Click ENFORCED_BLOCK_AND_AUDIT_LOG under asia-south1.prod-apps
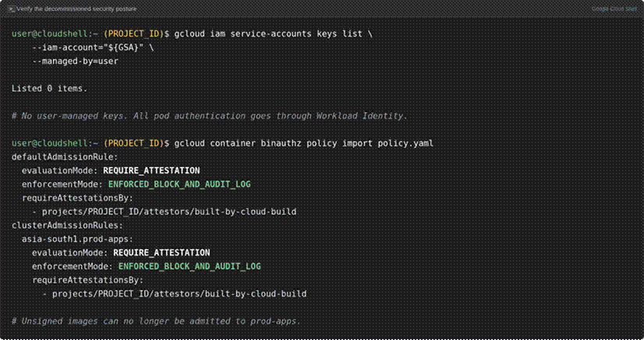This screenshot has height=340, width=644. point(189,267)
